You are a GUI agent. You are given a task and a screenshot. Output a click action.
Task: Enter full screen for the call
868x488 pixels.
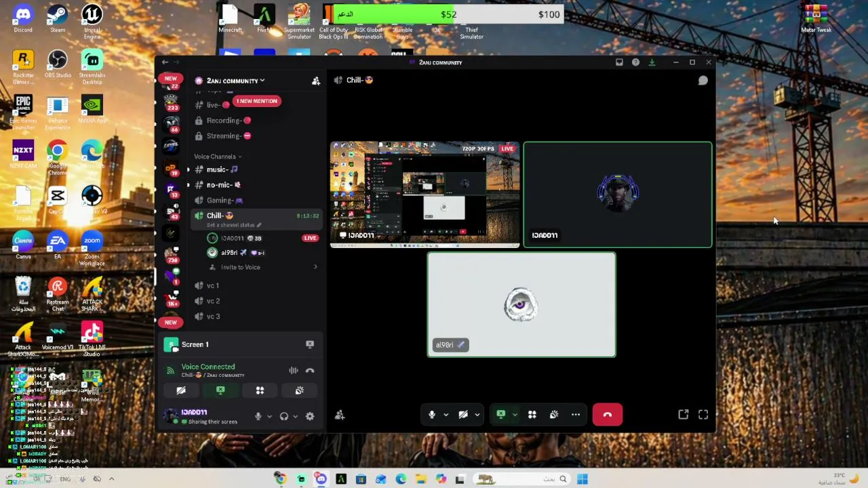(x=703, y=415)
